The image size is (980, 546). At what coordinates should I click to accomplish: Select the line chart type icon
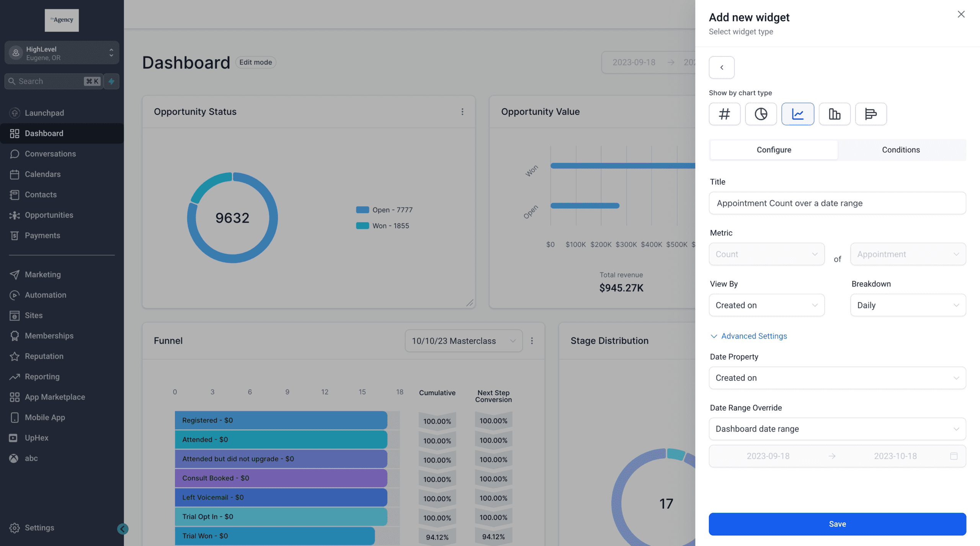[798, 114]
